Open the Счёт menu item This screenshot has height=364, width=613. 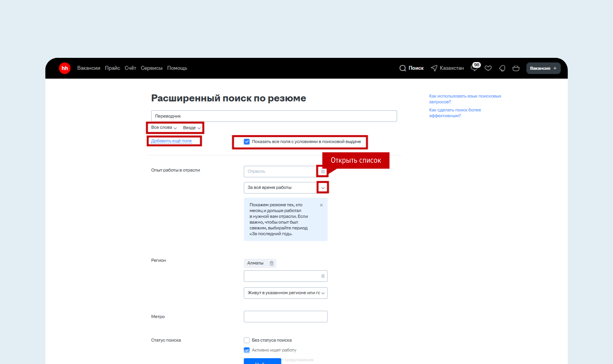[x=130, y=68]
